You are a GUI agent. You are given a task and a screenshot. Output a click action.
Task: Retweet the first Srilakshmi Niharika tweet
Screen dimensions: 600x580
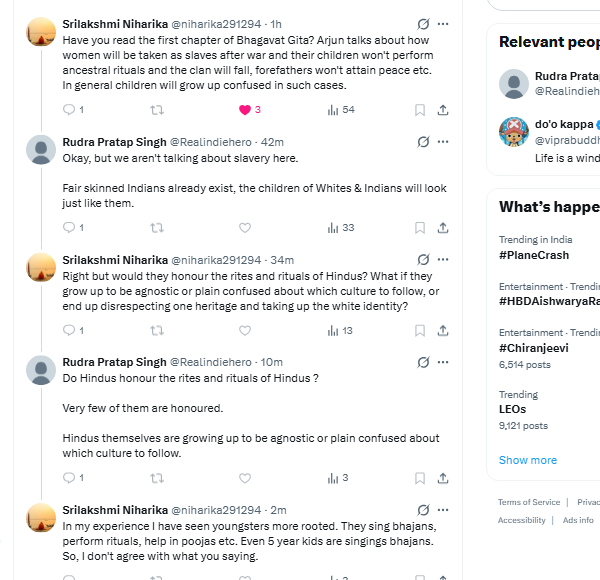pyautogui.click(x=157, y=110)
